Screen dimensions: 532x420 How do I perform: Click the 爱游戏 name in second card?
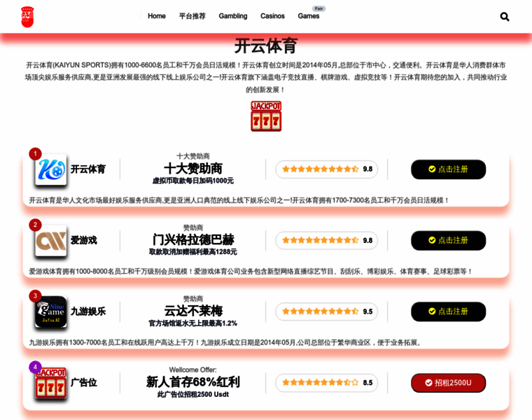(84, 241)
